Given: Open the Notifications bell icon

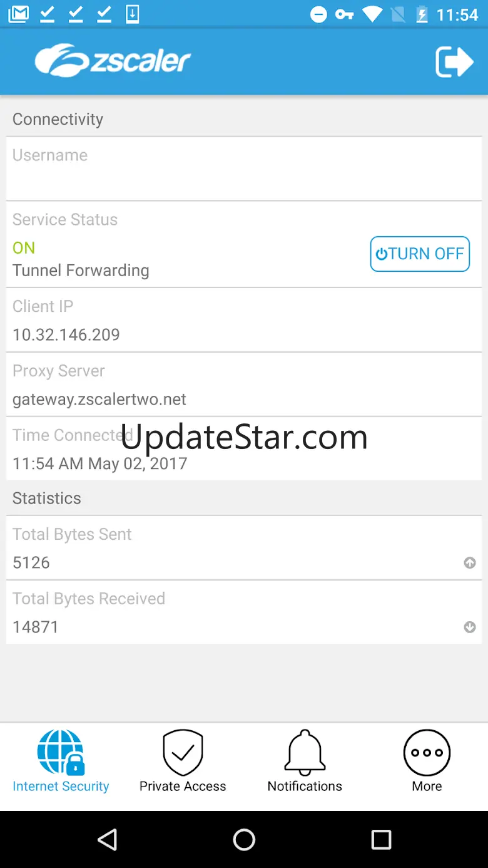Looking at the screenshot, I should pos(305,752).
